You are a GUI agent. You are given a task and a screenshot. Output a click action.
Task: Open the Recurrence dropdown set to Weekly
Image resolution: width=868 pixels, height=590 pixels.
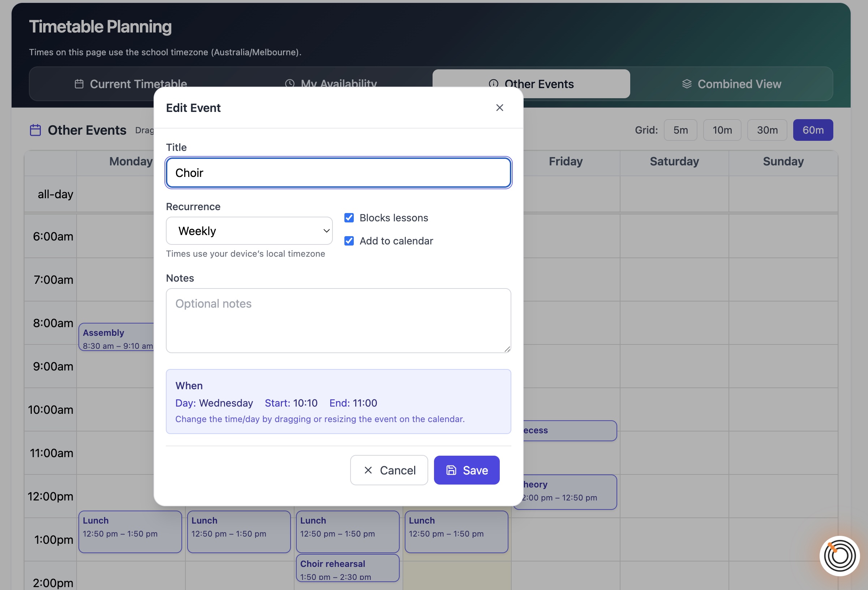click(249, 231)
